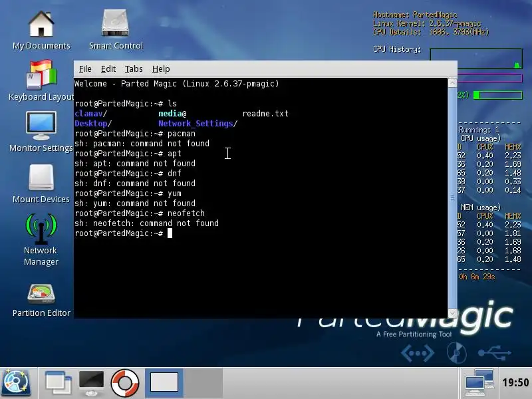Click the Linux Kernel version text
532x399 pixels.
(x=427, y=23)
